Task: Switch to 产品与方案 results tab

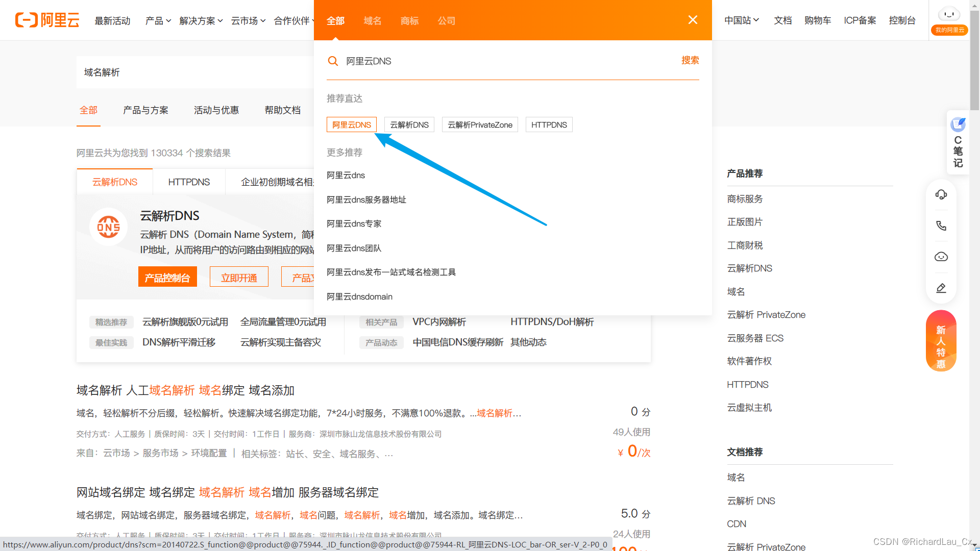Action: 145,110
